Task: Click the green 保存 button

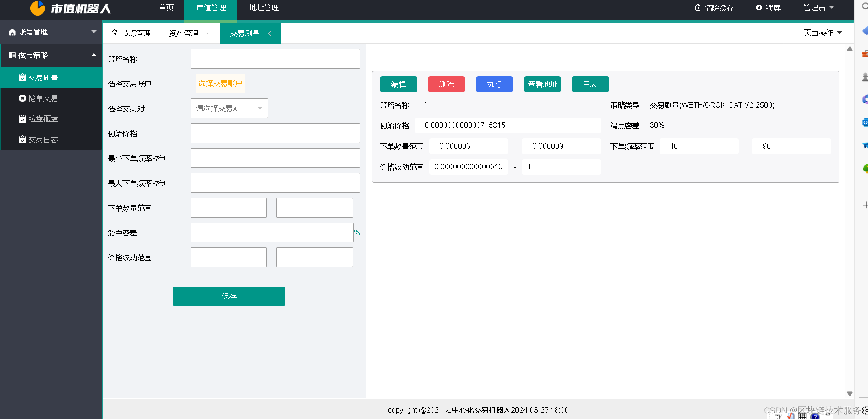Action: [229, 296]
